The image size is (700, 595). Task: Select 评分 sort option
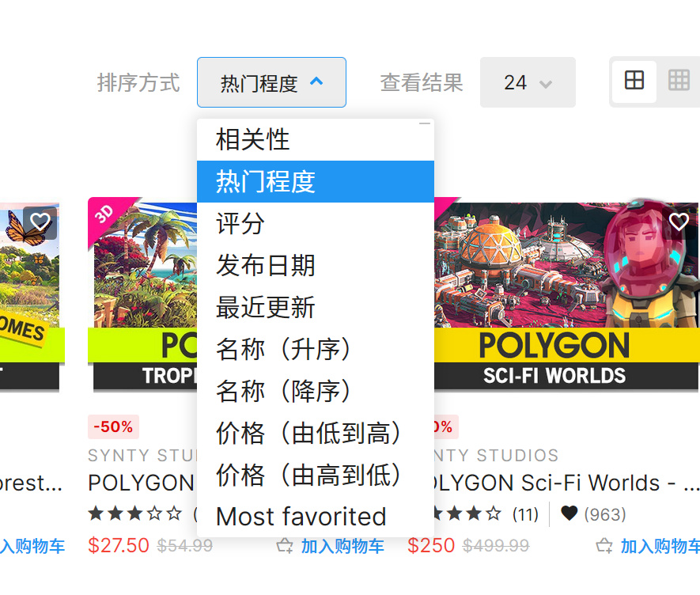(315, 223)
